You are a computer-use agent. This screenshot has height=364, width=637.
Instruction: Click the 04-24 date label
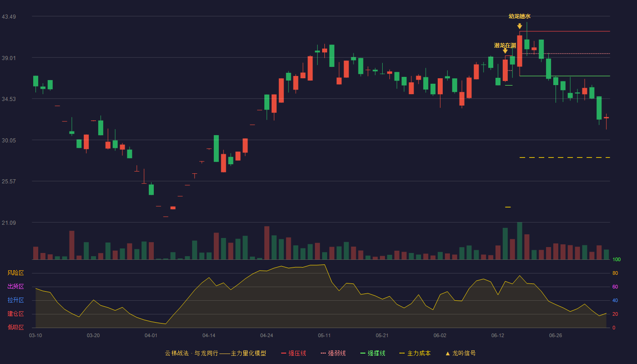coord(267,335)
